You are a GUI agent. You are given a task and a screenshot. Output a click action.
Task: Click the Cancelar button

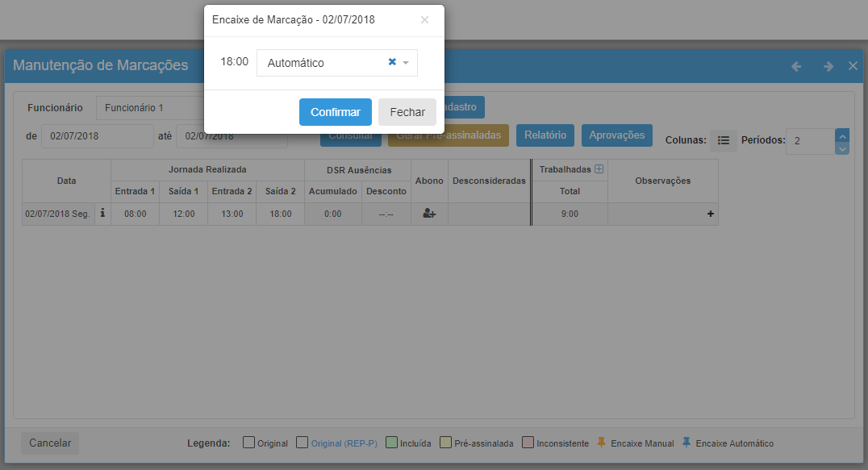pos(50,443)
